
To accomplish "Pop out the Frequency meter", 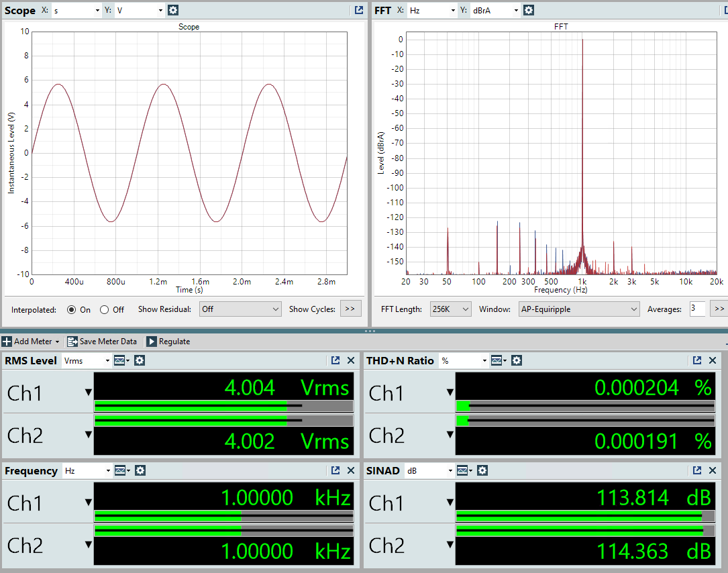I will click(335, 471).
